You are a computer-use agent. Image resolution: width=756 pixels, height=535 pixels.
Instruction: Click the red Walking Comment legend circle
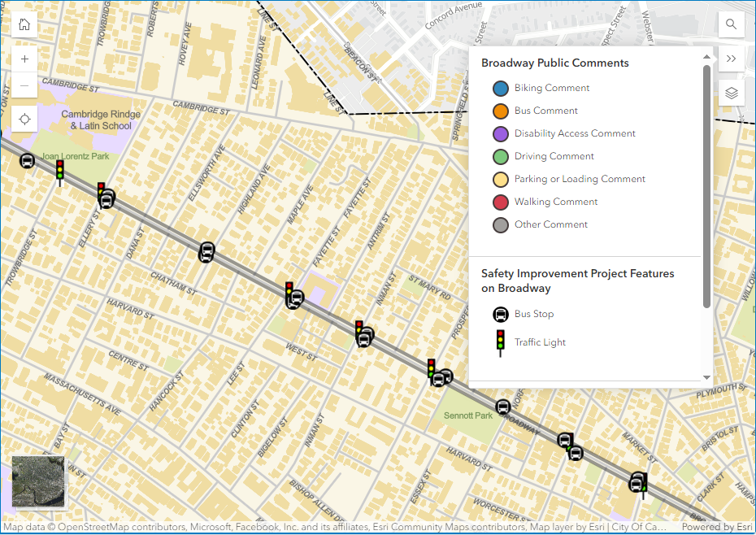coord(501,202)
